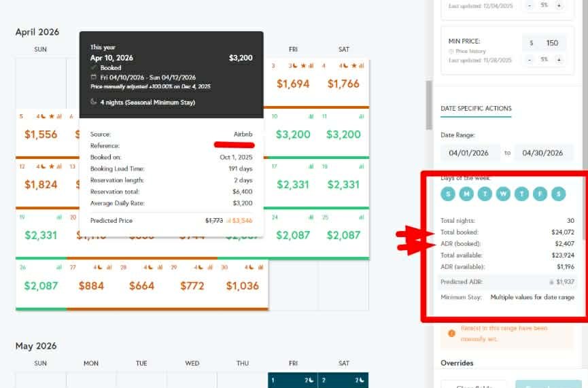Click the calendar vertical scrollbar
Screen dimensions: 588x388
pyautogui.click(x=428, y=105)
